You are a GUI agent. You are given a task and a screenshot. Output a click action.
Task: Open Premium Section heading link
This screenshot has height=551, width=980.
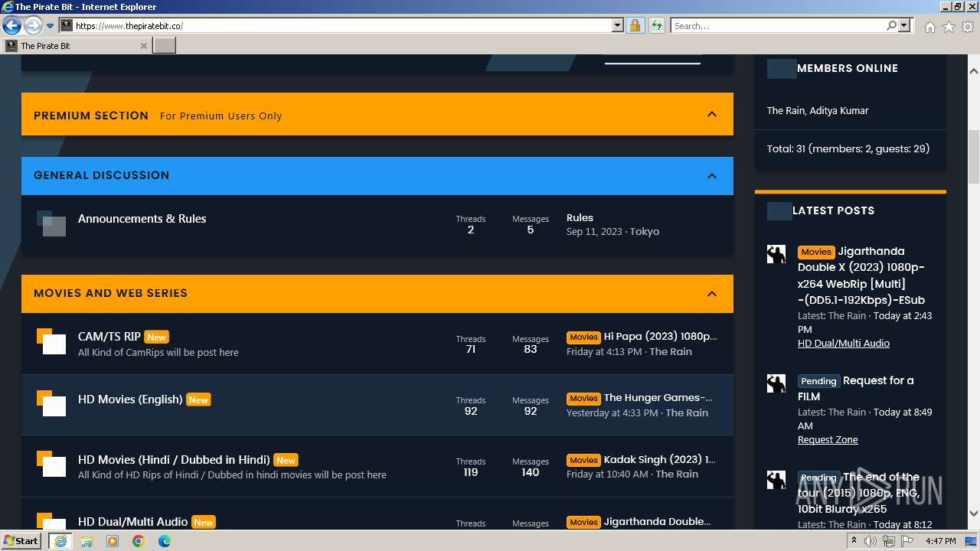tap(91, 116)
